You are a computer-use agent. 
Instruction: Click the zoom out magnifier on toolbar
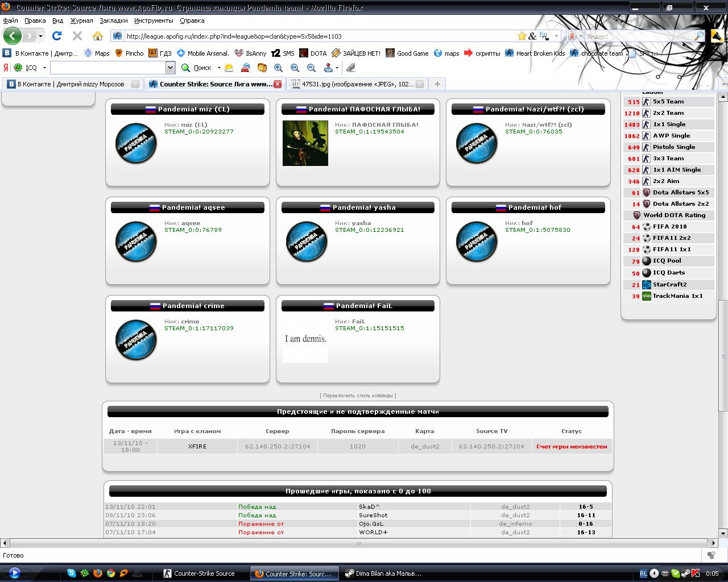(311, 68)
